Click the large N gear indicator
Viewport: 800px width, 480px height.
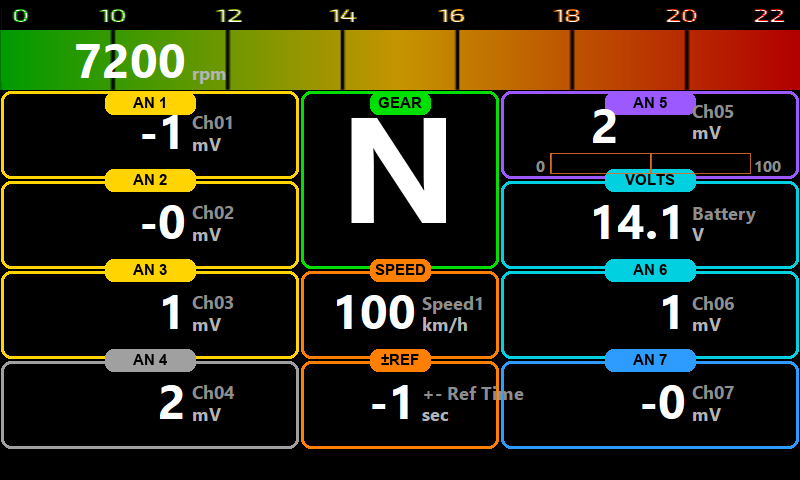click(398, 171)
